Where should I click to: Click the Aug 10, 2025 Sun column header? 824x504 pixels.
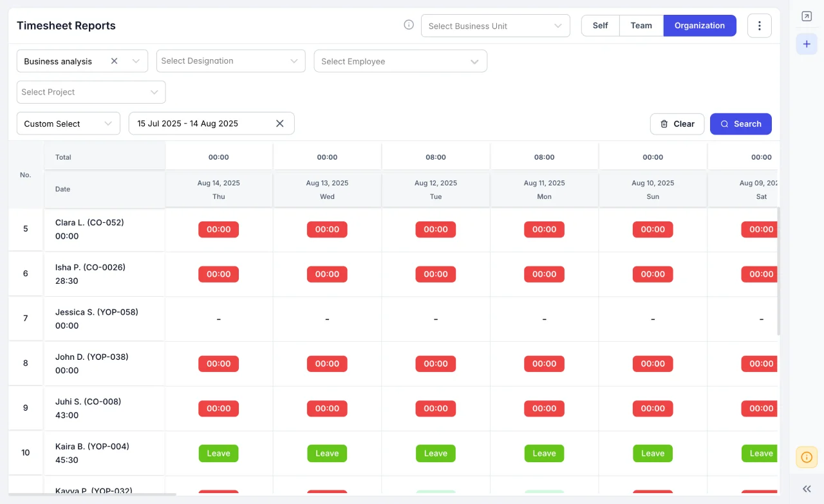[x=653, y=189]
